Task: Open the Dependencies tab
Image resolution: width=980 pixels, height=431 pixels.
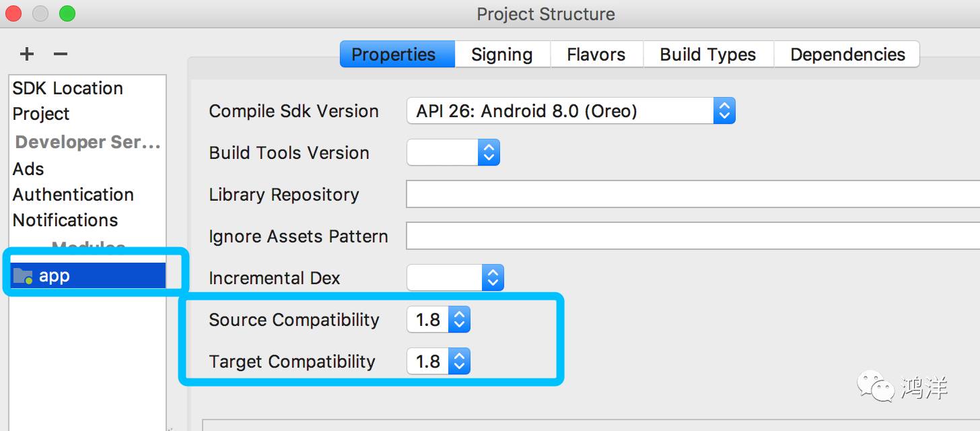Action: (x=847, y=55)
